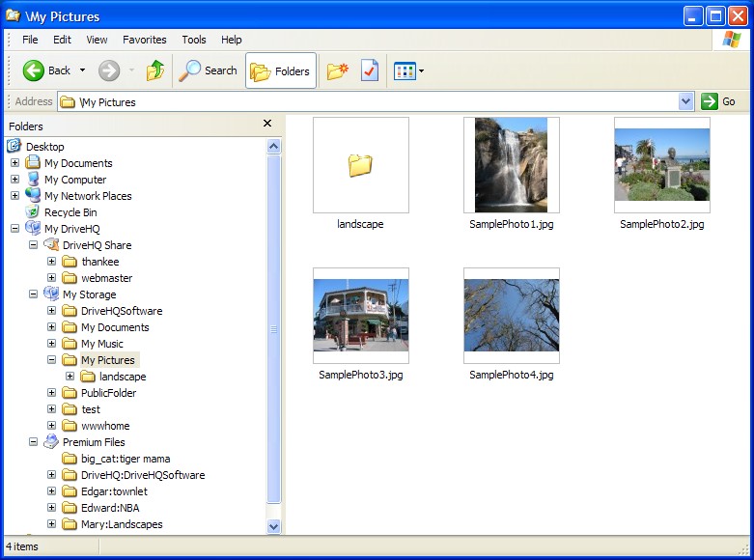Select the SamplePhoto1.jpg waterfall thumbnail
This screenshot has height=560, width=754.
511,165
